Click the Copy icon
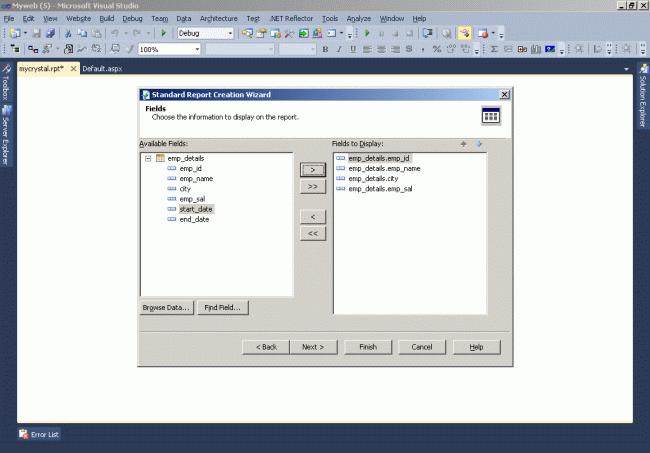The height and width of the screenshot is (453, 650). [x=82, y=33]
